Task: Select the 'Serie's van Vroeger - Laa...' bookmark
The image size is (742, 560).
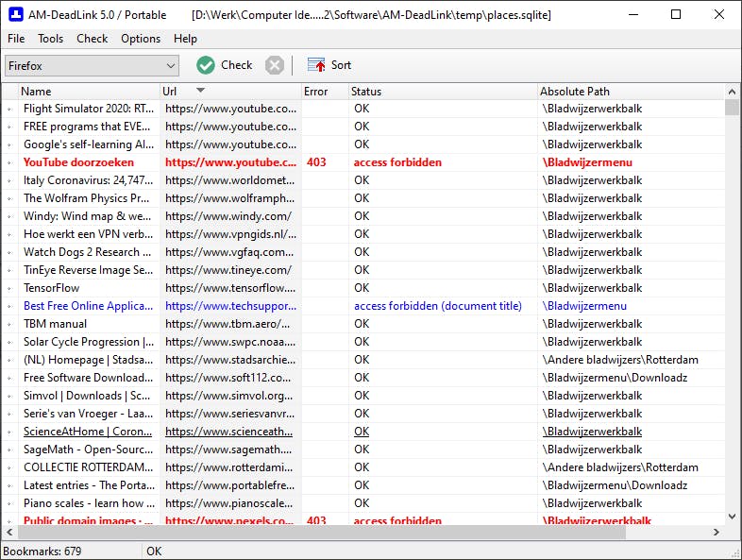Action: click(88, 414)
